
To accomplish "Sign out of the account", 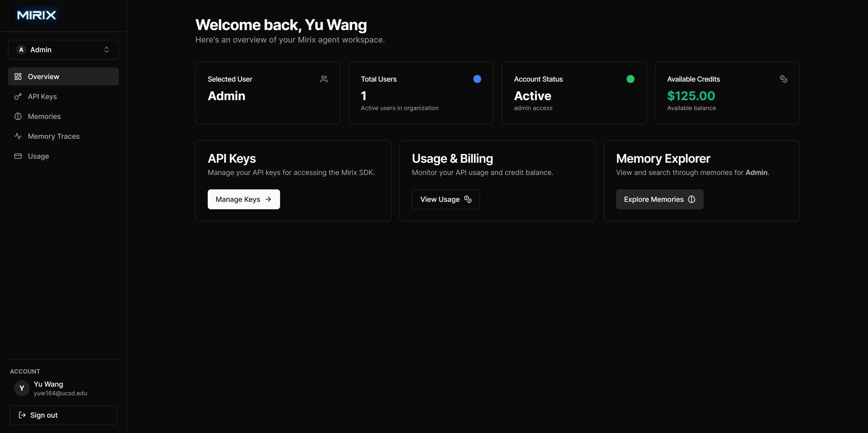I will (63, 415).
